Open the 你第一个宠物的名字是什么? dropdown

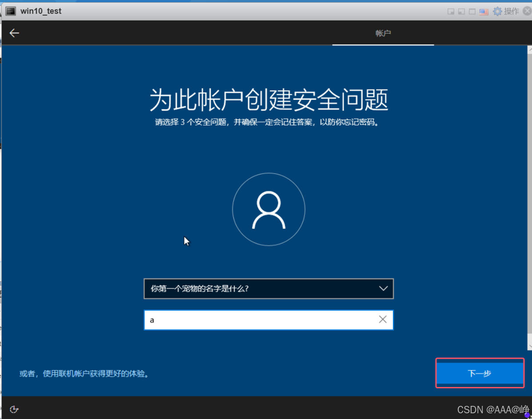point(269,288)
